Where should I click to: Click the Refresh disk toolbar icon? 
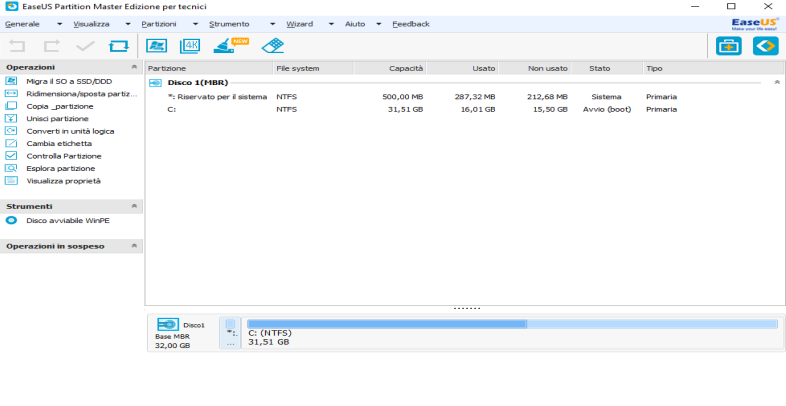(x=119, y=46)
